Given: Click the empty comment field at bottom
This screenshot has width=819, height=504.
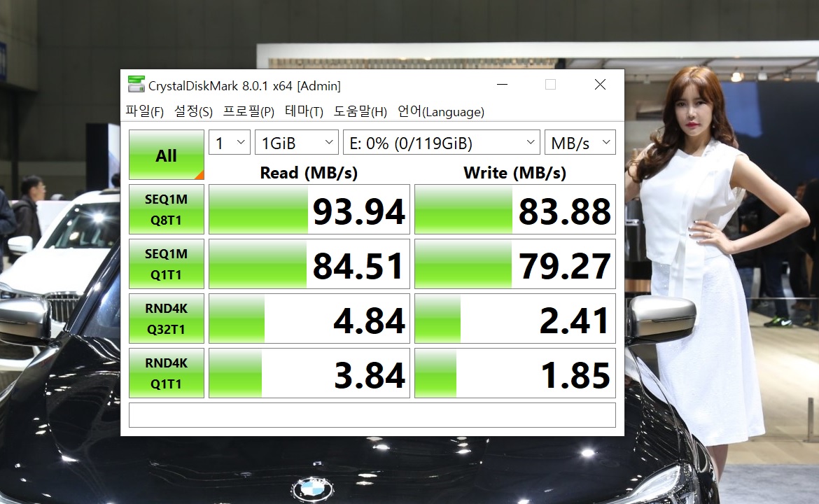Looking at the screenshot, I should [x=372, y=415].
